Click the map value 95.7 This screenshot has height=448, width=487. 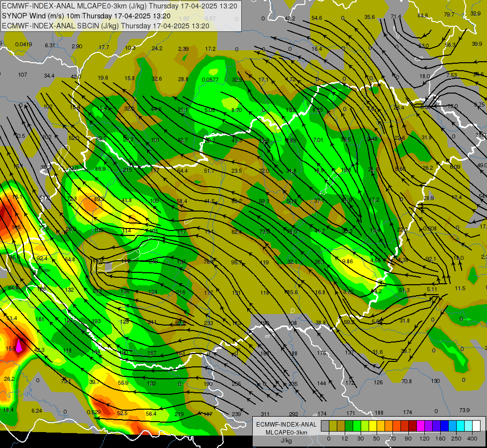click(236, 262)
